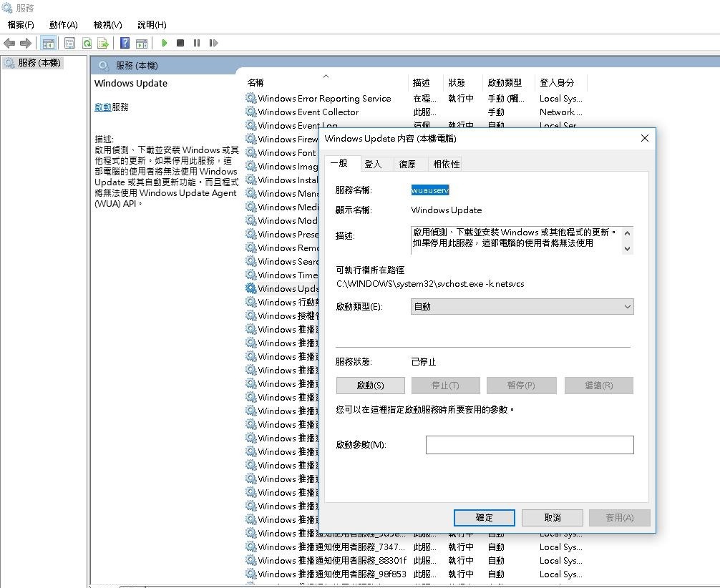This screenshot has height=588, width=720.
Task: Click gear icon of Windows Time row
Action: click(x=250, y=275)
